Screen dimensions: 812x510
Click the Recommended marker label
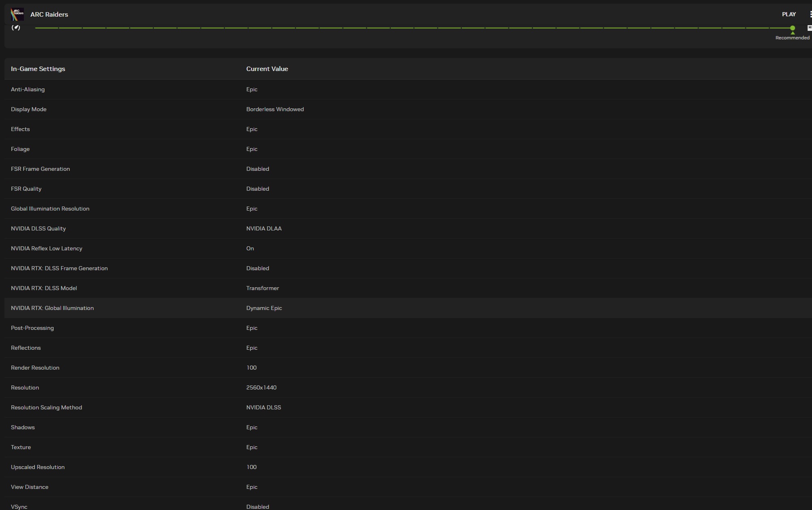[x=792, y=38]
